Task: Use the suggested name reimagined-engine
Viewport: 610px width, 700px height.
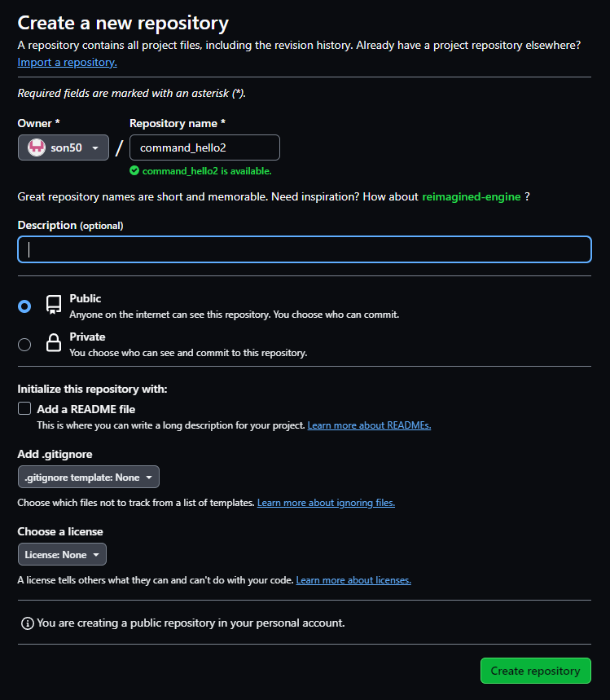Action: (472, 197)
